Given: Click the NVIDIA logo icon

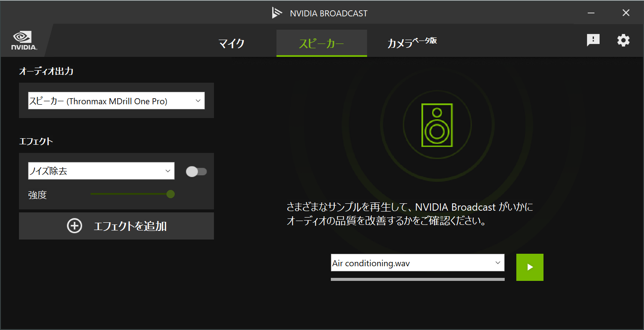Looking at the screenshot, I should (x=24, y=40).
